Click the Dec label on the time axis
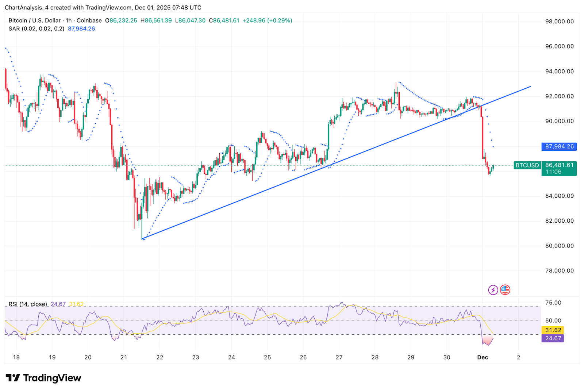The width and height of the screenshot is (584, 392). click(483, 358)
